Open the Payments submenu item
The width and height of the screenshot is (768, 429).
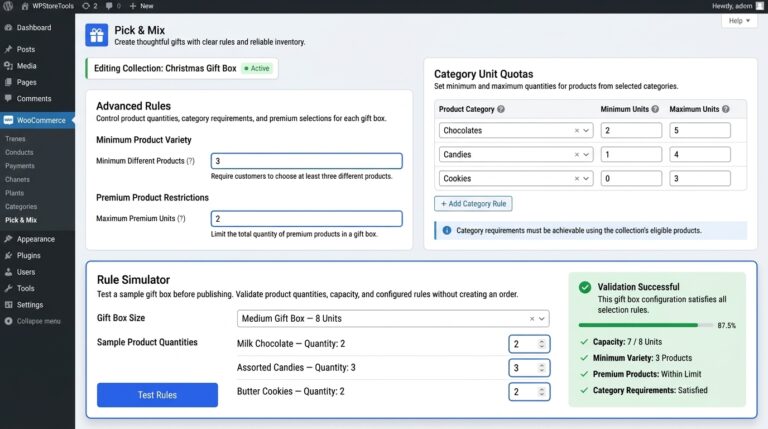pos(20,166)
